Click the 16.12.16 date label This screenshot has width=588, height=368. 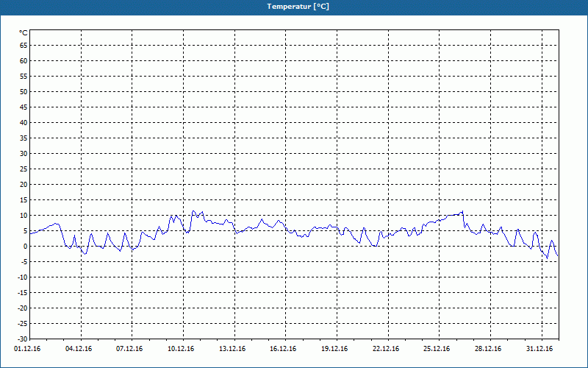point(283,349)
